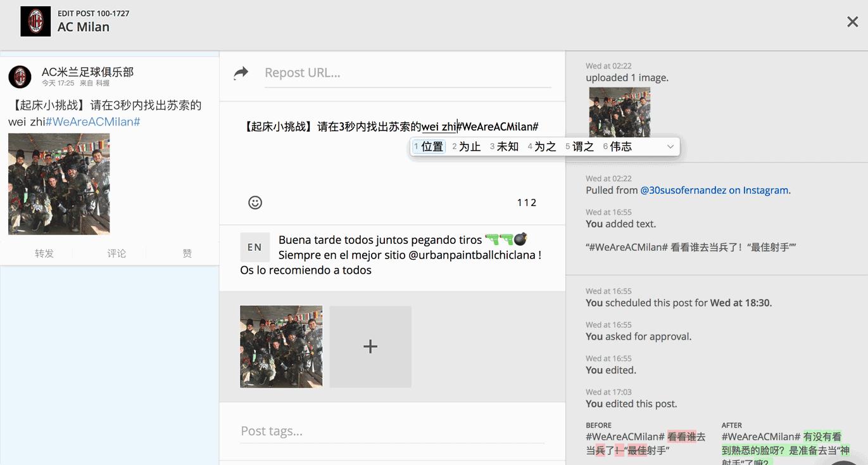Select candidate 1 位置
The width and height of the screenshot is (868, 465).
click(x=429, y=147)
